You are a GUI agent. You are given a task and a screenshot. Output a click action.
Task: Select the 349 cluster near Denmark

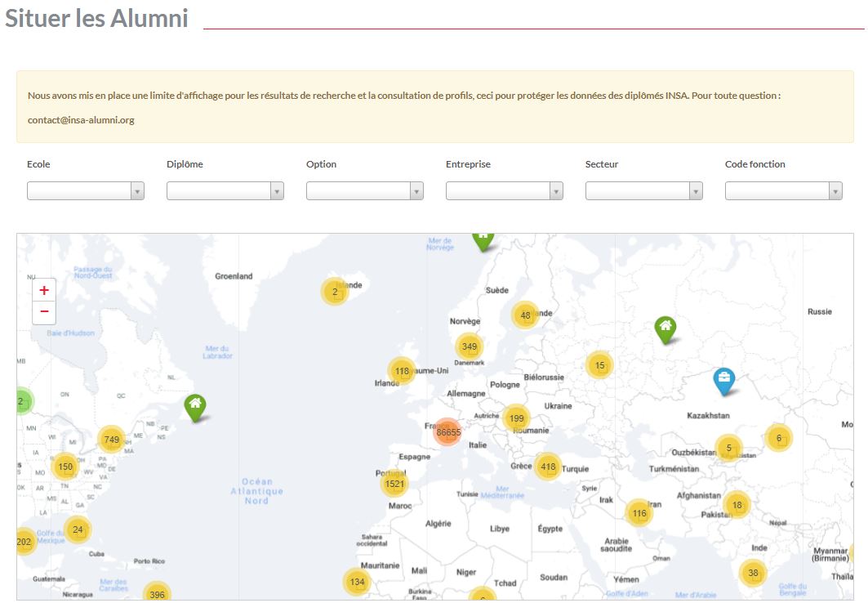(469, 346)
